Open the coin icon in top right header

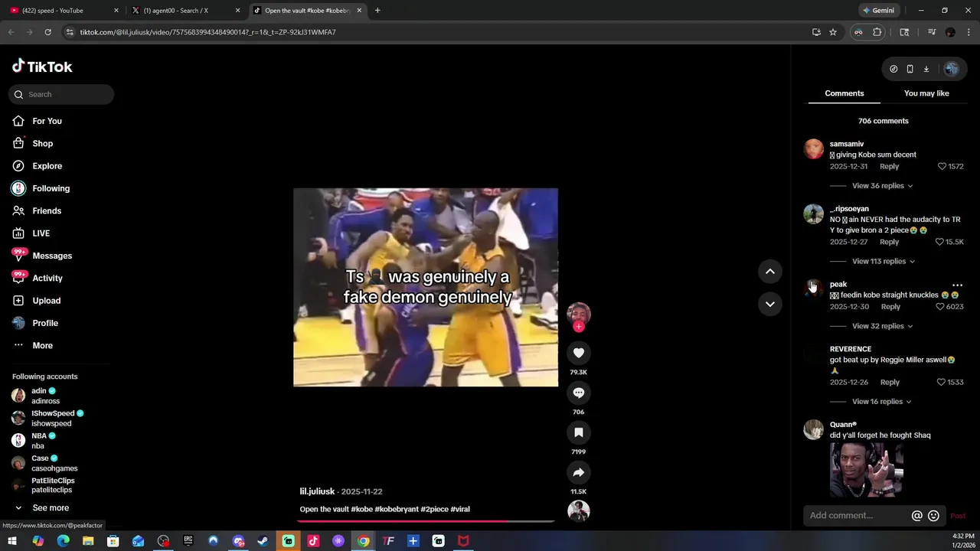click(x=893, y=69)
